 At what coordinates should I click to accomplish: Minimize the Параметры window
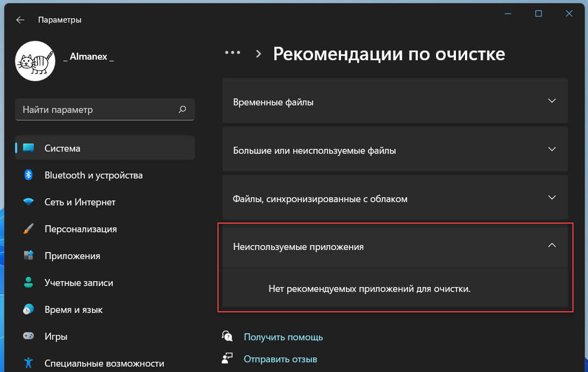508,13
